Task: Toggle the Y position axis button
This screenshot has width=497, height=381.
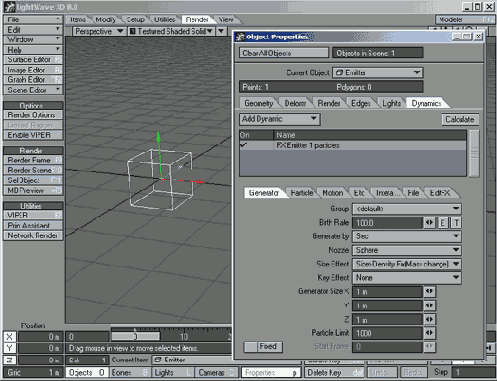Action: click(x=9, y=348)
